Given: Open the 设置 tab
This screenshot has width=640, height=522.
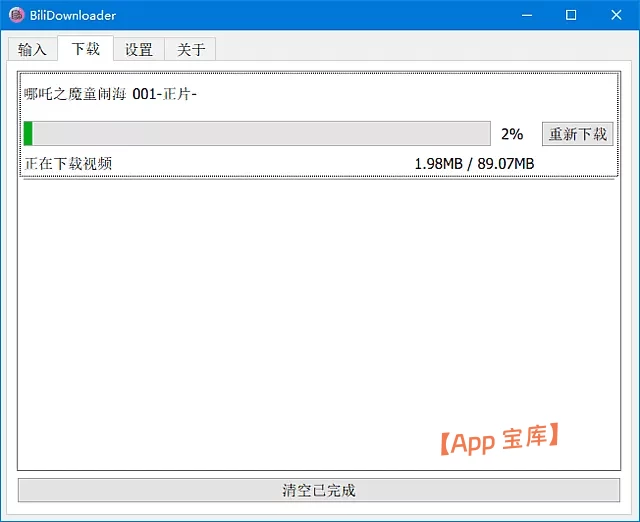Looking at the screenshot, I should click(139, 49).
